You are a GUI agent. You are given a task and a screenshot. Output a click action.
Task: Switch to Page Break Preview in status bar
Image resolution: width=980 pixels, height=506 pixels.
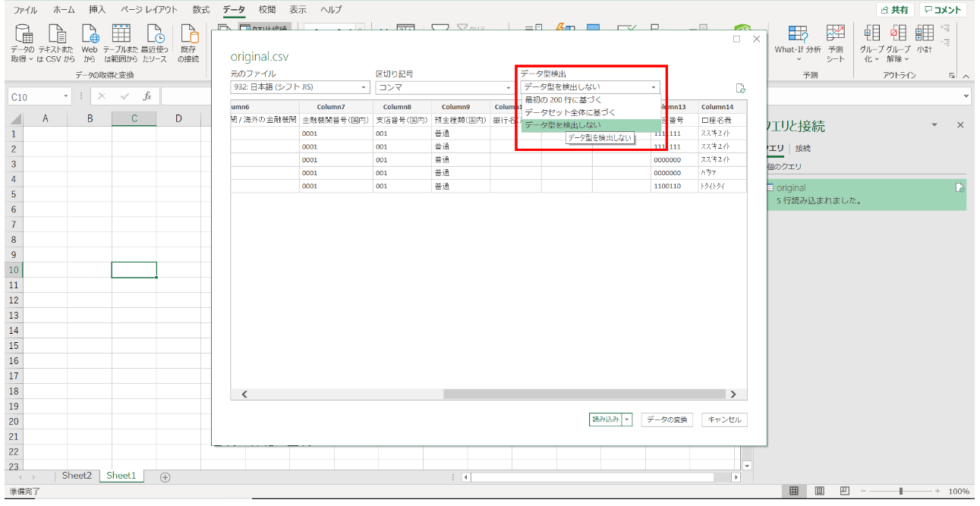[x=845, y=491]
